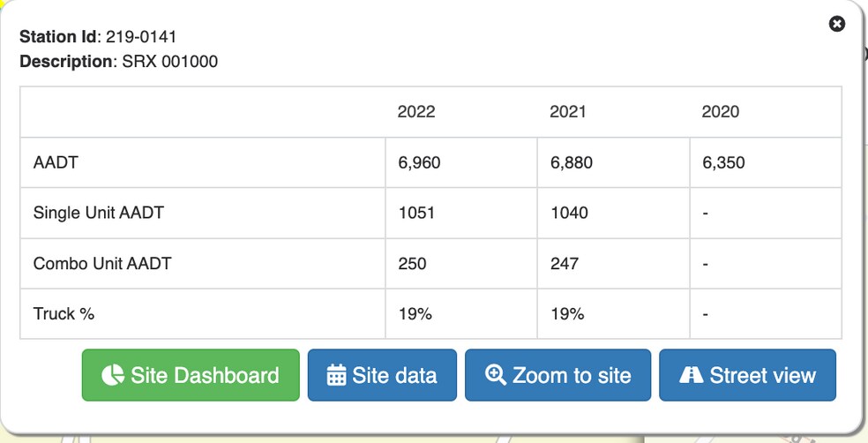Click the calendar icon on Site data
Screen dimensions: 868x443
click(x=337, y=375)
